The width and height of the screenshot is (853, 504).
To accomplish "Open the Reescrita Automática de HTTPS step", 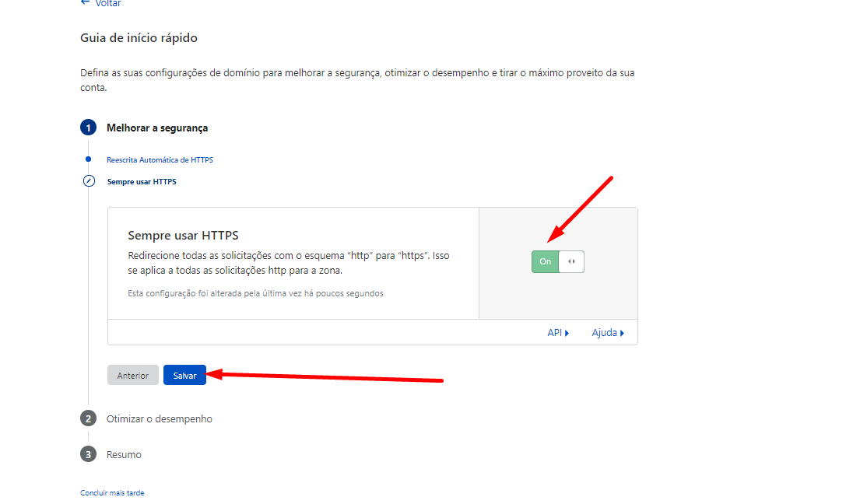I will pyautogui.click(x=160, y=159).
